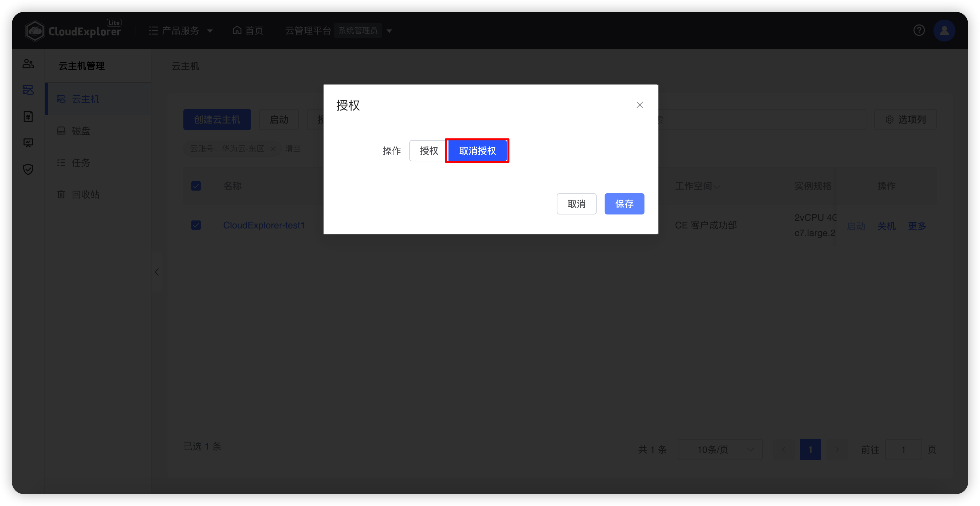Open the 10条/页 page size dropdown
980x506 pixels.
pos(720,450)
